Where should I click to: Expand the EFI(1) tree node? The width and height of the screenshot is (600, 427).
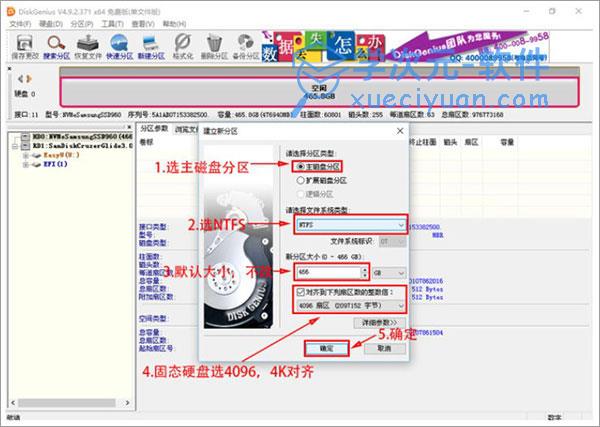[26, 165]
